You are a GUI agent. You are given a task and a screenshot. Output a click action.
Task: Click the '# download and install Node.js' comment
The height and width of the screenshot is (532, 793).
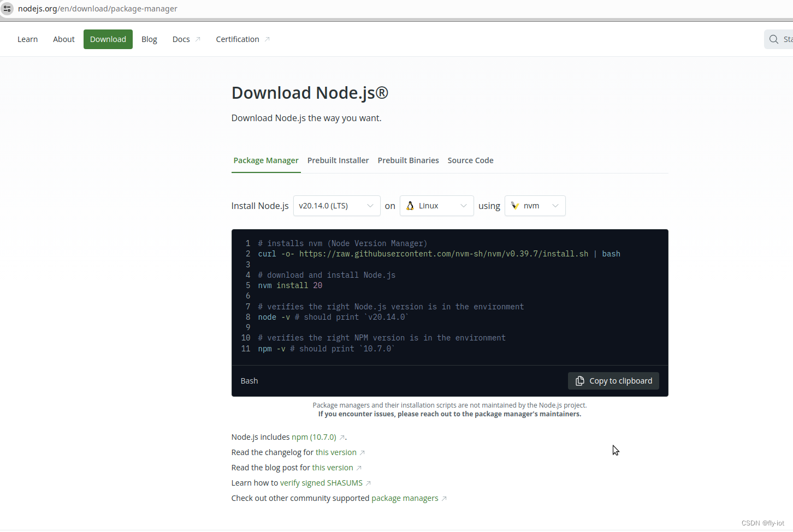tap(327, 275)
